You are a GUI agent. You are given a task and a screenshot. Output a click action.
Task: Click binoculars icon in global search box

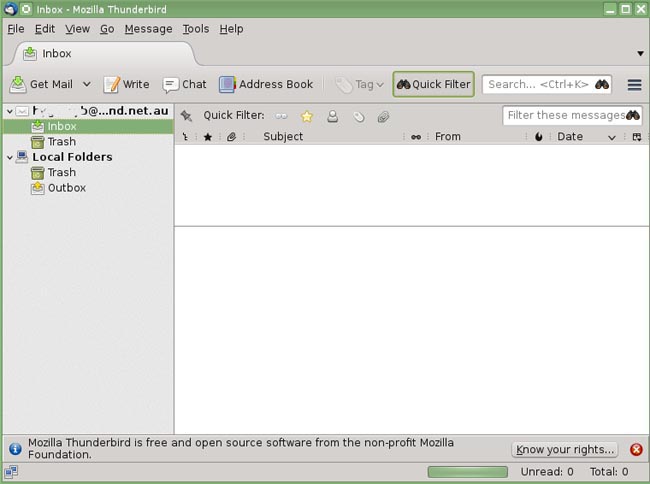coord(602,85)
